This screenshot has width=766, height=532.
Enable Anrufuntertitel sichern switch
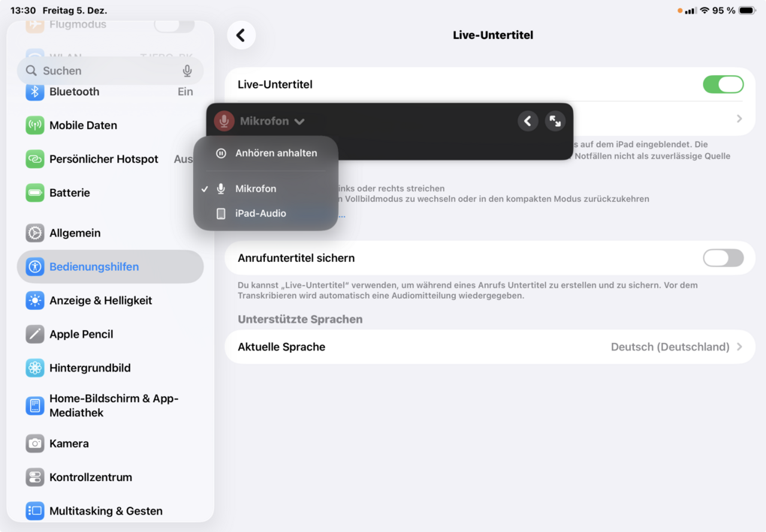(722, 258)
